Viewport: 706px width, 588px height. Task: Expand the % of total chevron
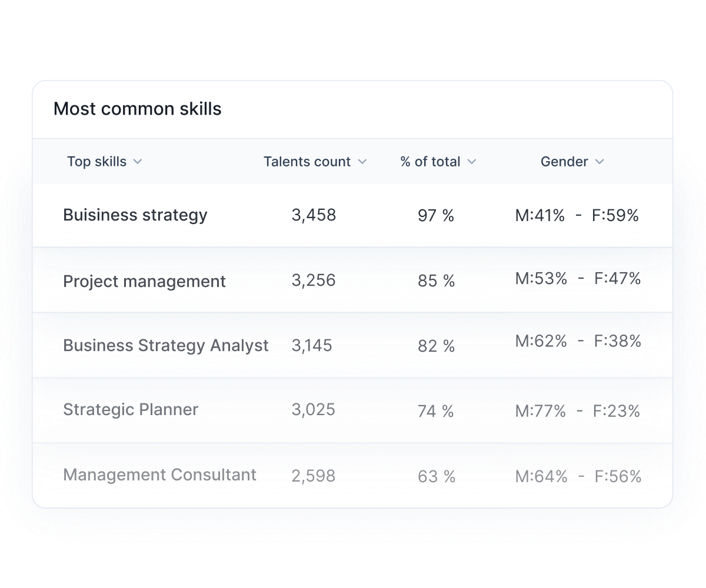tap(472, 162)
